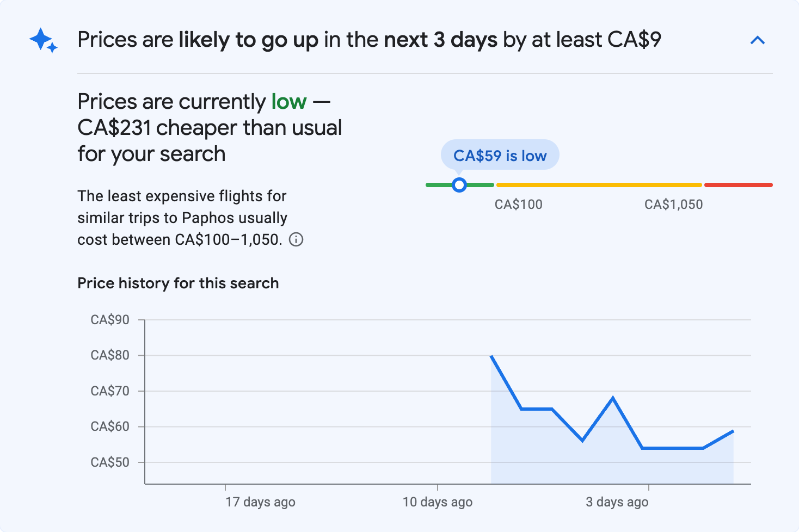The height and width of the screenshot is (532, 799).
Task: Click the prices likely to go up header
Action: coord(369,40)
